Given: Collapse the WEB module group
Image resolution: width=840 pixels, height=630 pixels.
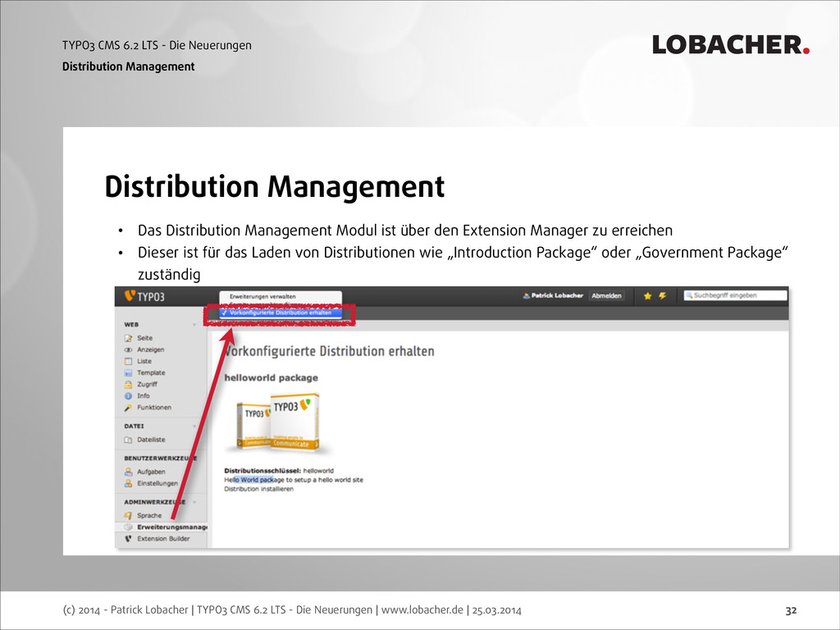Looking at the screenshot, I should tap(194, 325).
